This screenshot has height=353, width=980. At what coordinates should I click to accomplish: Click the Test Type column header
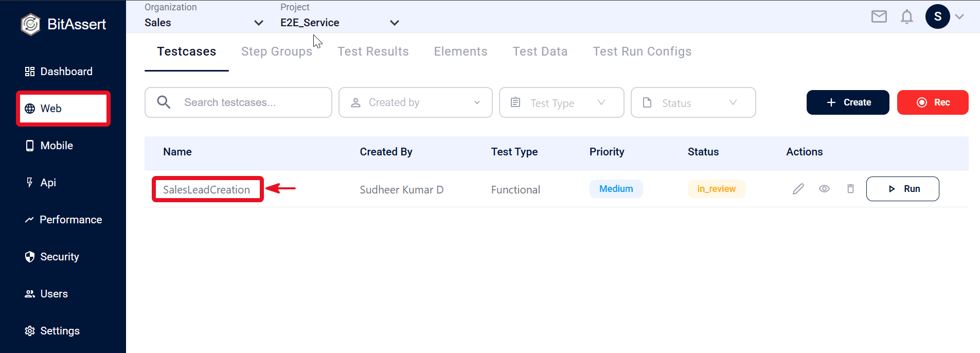point(514,152)
